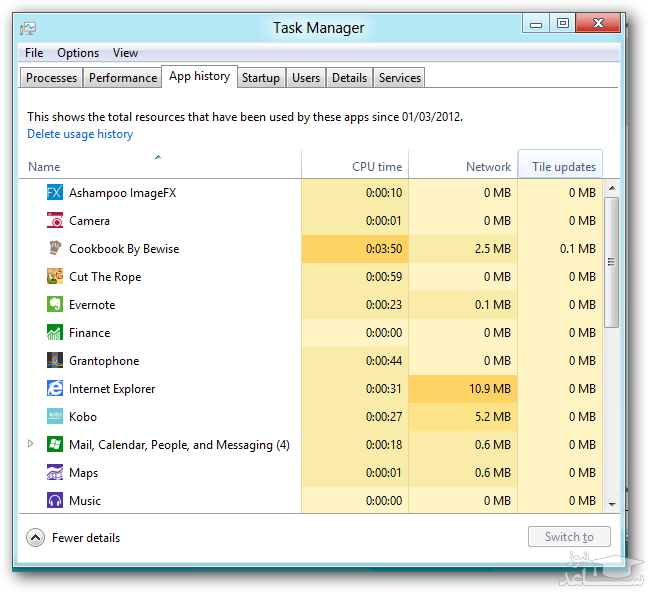Click the Ashampoo ImageFX app icon
This screenshot has height=592, width=650.
55,193
